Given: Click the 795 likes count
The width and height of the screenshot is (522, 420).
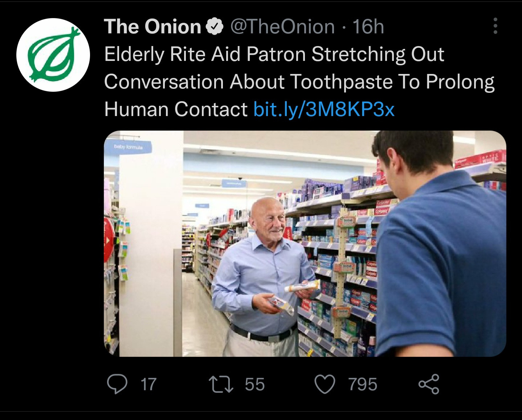Looking at the screenshot, I should tap(363, 384).
